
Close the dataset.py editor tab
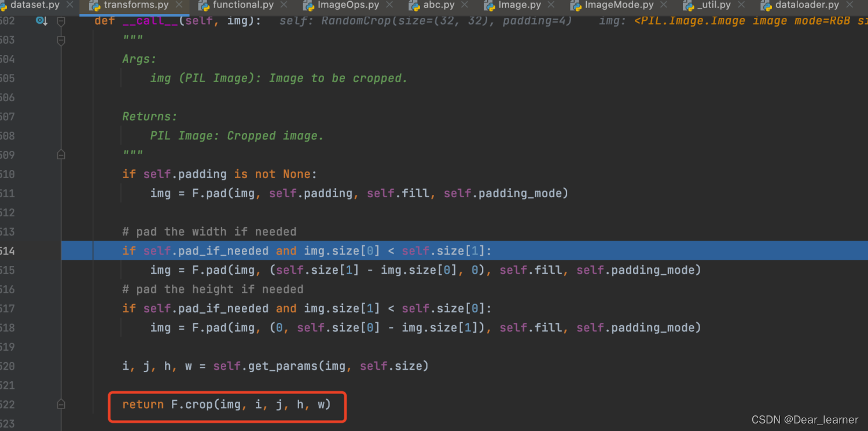70,5
